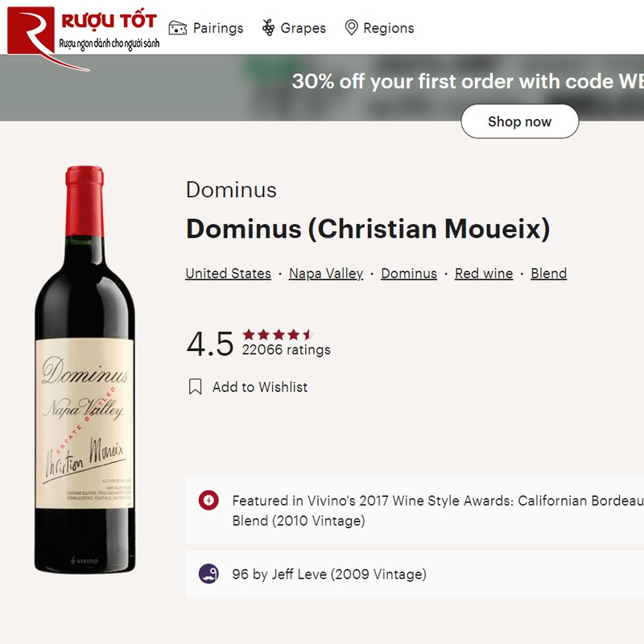Click the Regions location pin icon

click(x=352, y=27)
